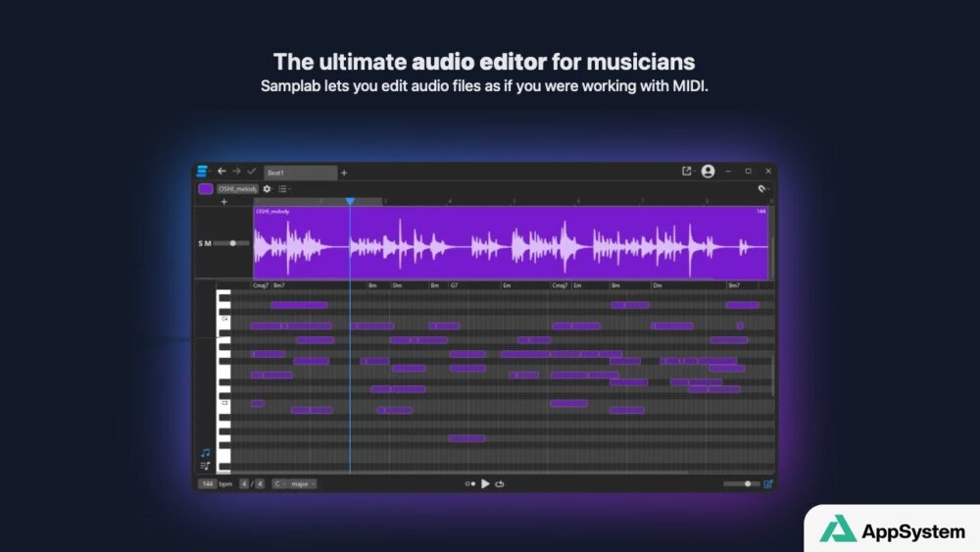The image size is (980, 552).
Task: Click the Cmaj7 chord label at start
Action: pyautogui.click(x=261, y=285)
